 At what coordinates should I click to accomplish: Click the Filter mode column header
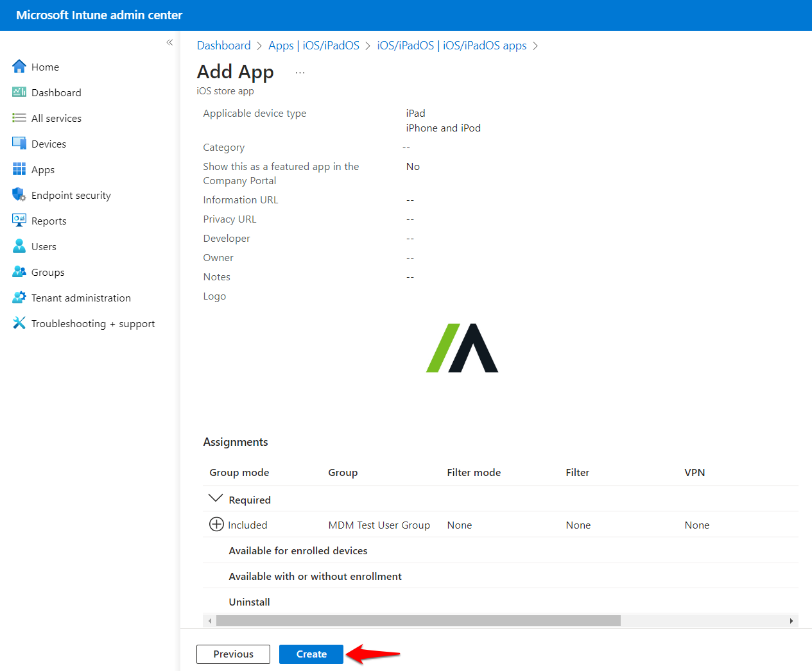click(474, 472)
